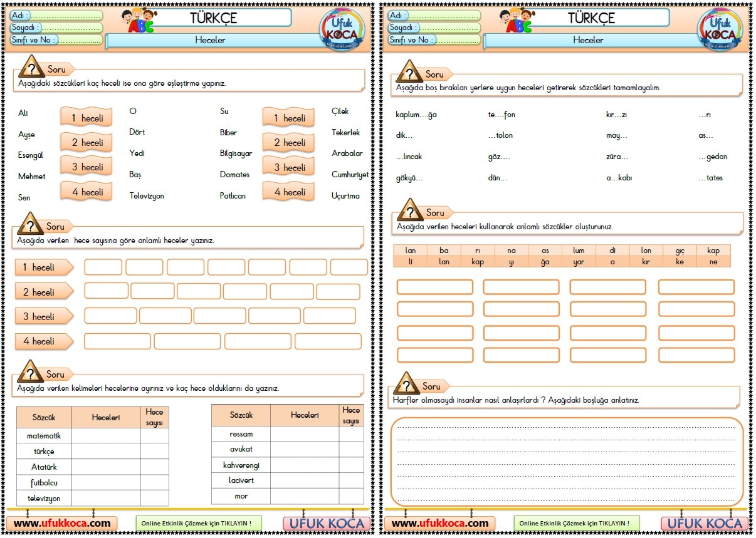Select the word 'Ayşe'
This screenshot has height=538, width=756.
pos(26,135)
